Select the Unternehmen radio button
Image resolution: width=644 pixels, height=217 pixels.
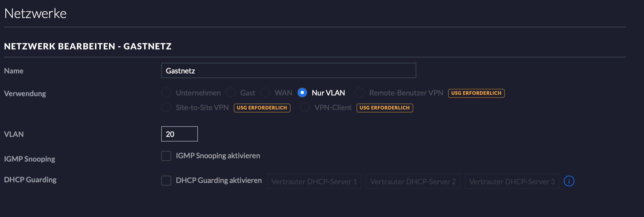[x=166, y=92]
